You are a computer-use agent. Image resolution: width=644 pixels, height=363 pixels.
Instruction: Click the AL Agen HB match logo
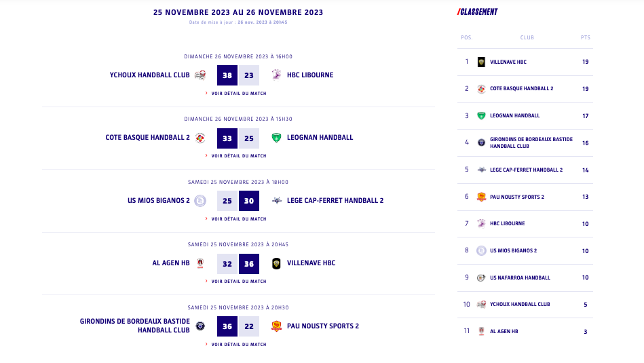tap(200, 263)
